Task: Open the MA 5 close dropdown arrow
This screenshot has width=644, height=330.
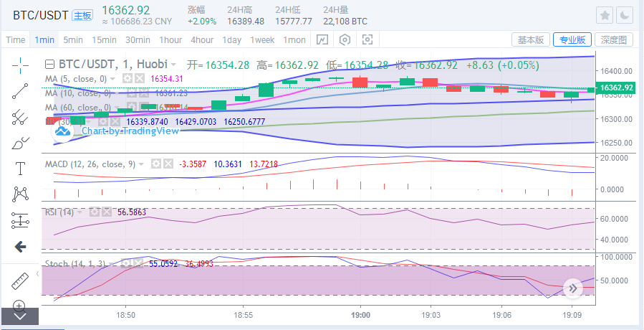Action: pyautogui.click(x=112, y=79)
